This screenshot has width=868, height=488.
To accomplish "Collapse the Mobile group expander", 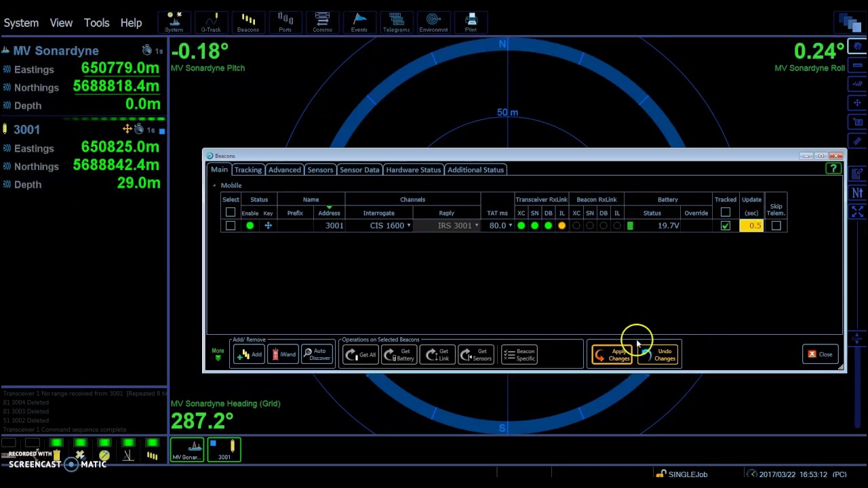I will coord(214,186).
